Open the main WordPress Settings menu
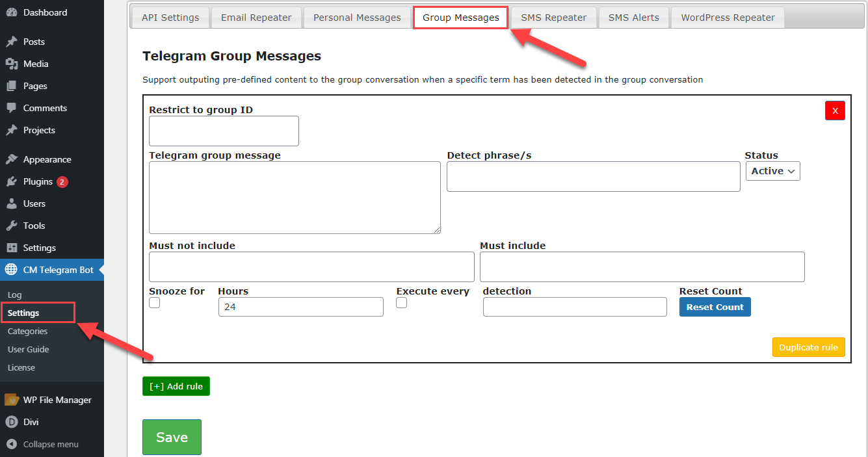Viewport: 868px width, 457px height. point(52,248)
